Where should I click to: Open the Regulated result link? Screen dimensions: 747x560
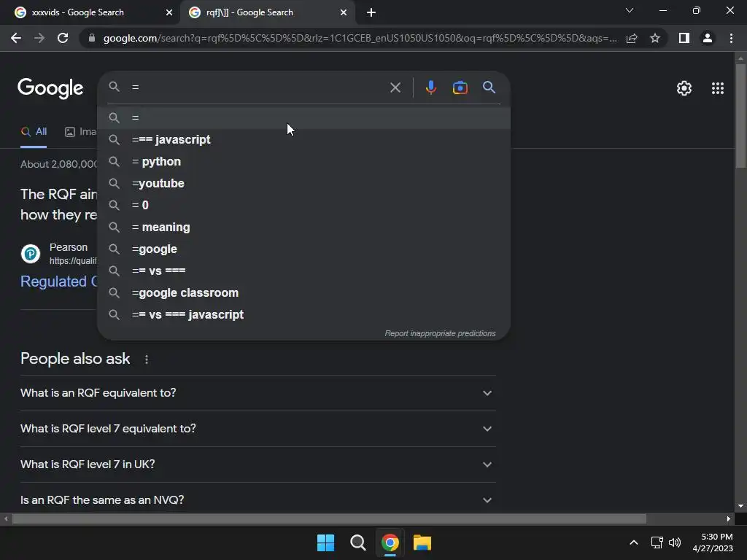(x=58, y=281)
